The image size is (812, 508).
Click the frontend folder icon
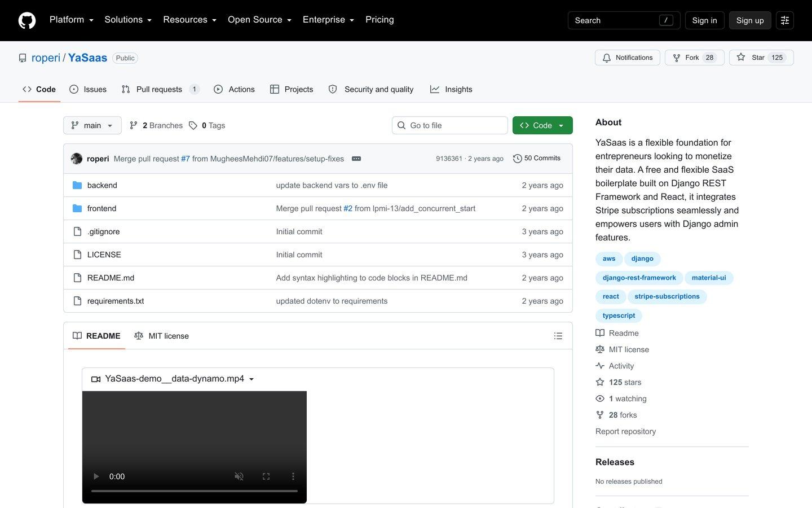(x=77, y=208)
